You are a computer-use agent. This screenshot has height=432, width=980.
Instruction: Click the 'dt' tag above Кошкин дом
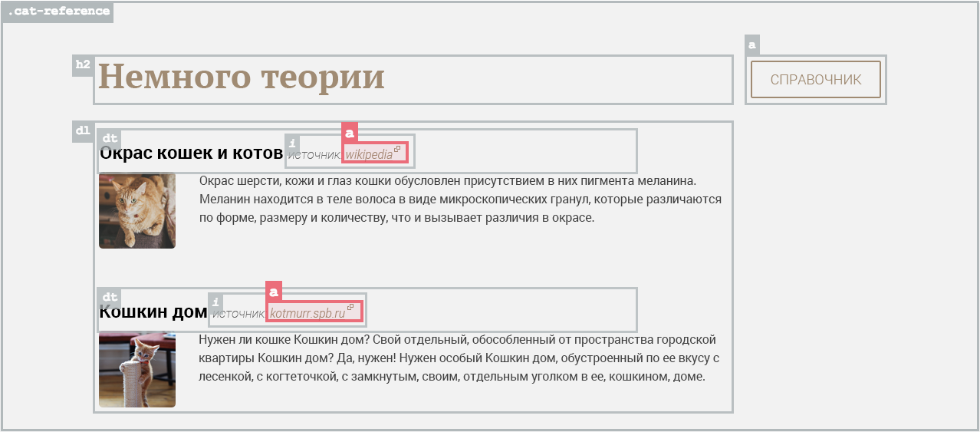point(110,297)
